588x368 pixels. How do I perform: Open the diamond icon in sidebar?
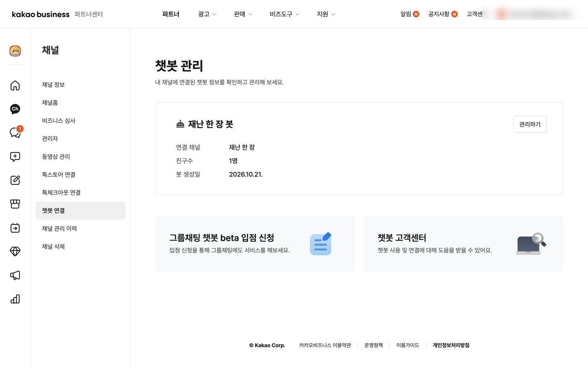[15, 252]
